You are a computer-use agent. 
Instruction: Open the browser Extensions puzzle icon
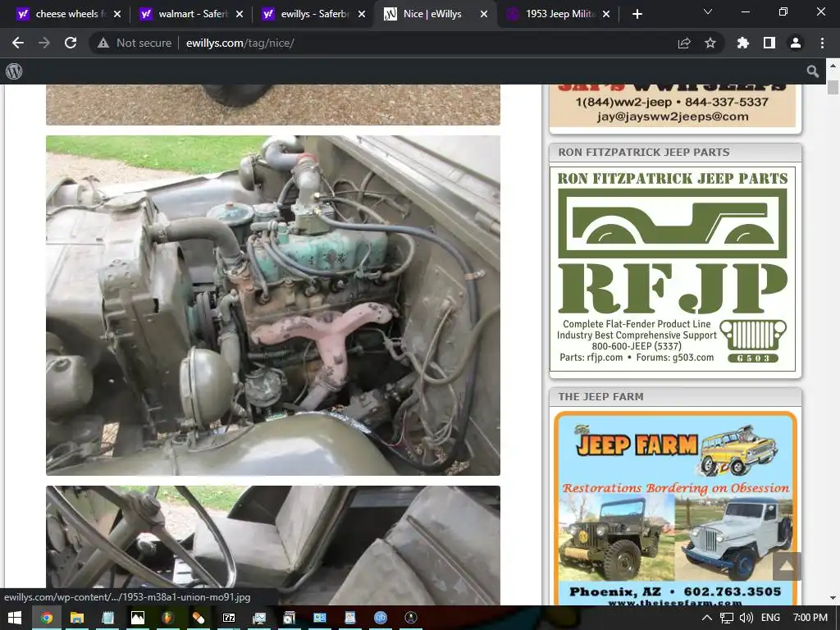(743, 43)
